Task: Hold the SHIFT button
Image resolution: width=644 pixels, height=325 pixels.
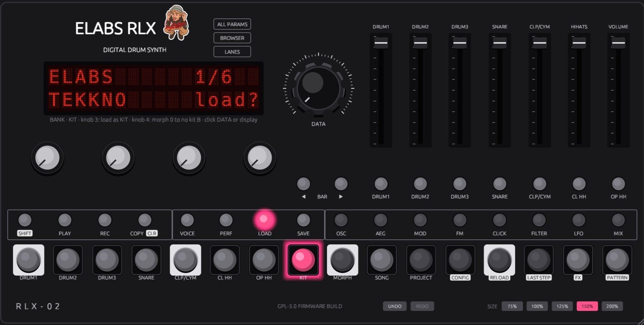Action: [25, 220]
